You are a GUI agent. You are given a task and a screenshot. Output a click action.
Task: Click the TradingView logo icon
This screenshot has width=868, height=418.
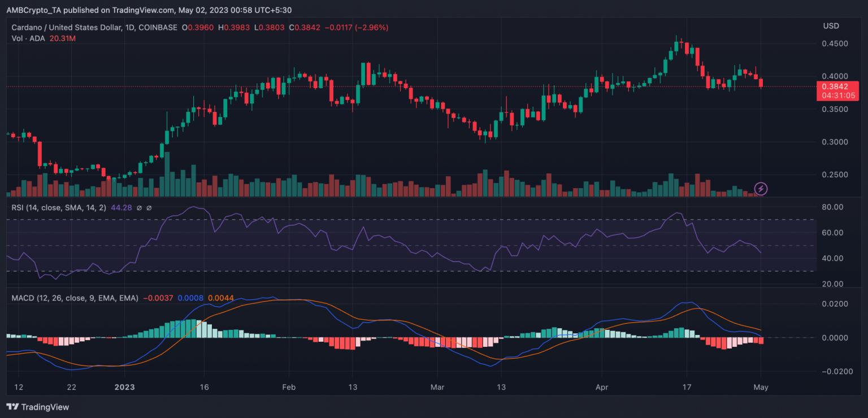[x=11, y=407]
